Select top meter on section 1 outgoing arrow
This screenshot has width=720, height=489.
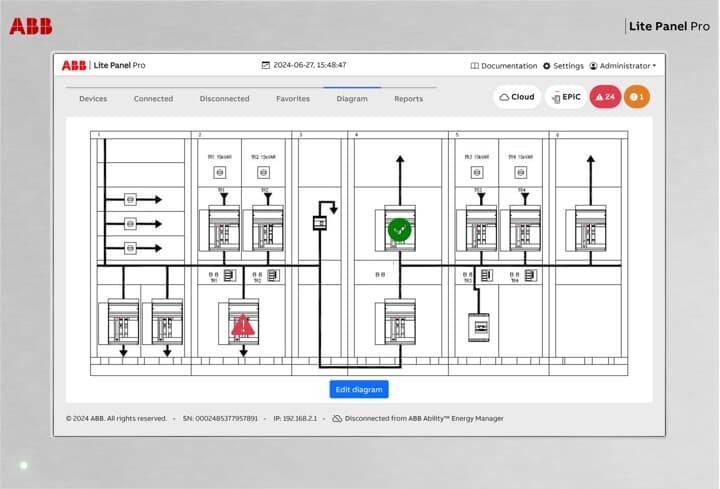pos(130,200)
